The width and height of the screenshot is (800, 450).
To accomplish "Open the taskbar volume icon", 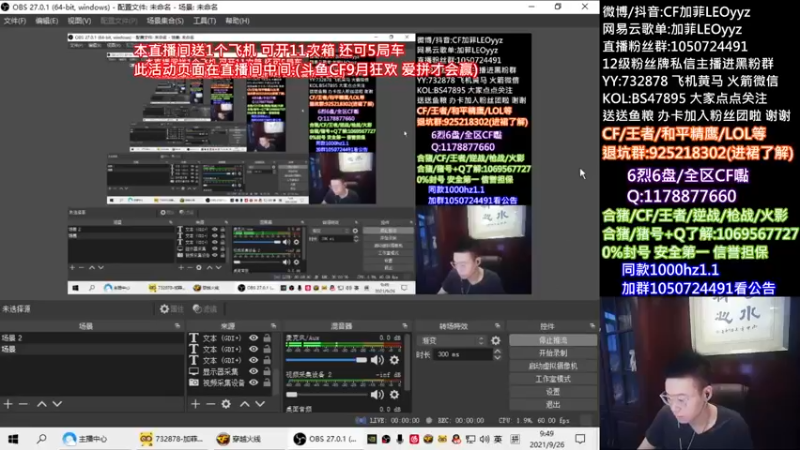I will pos(484,439).
